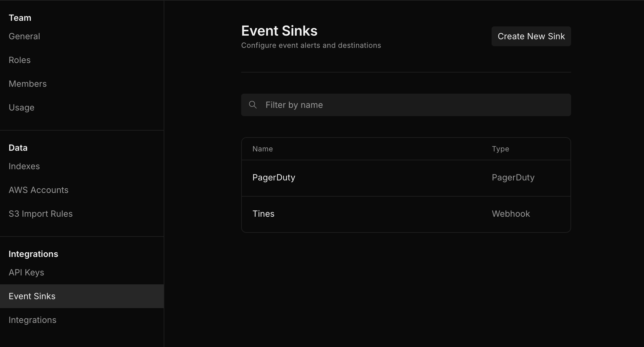This screenshot has width=644, height=347.
Task: Click the Type column header
Action: click(x=500, y=149)
